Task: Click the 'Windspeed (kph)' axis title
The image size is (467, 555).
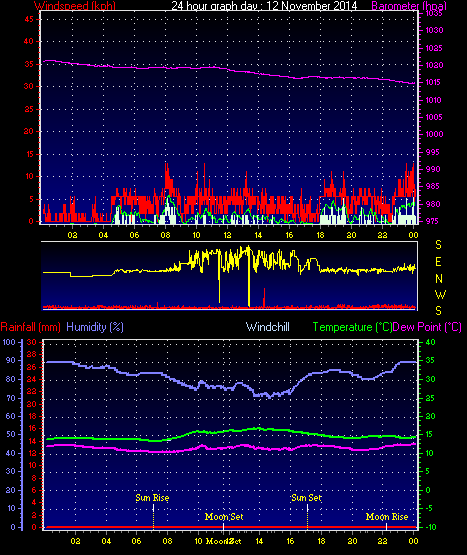Action: tap(75, 6)
